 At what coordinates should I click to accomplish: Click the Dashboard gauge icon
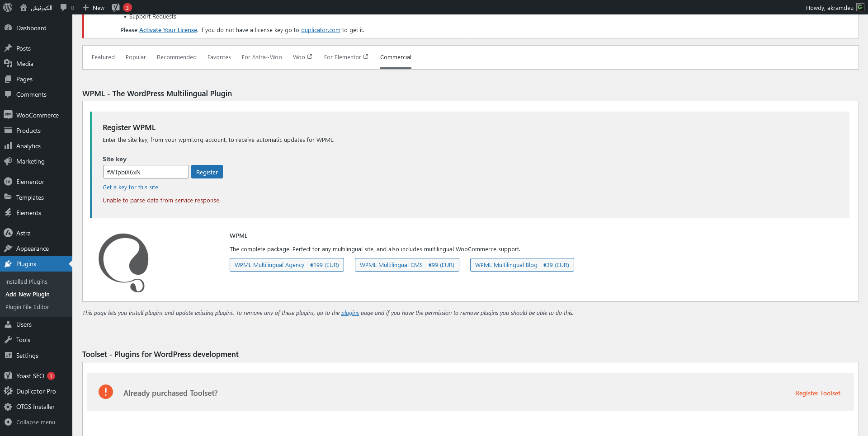pyautogui.click(x=8, y=28)
